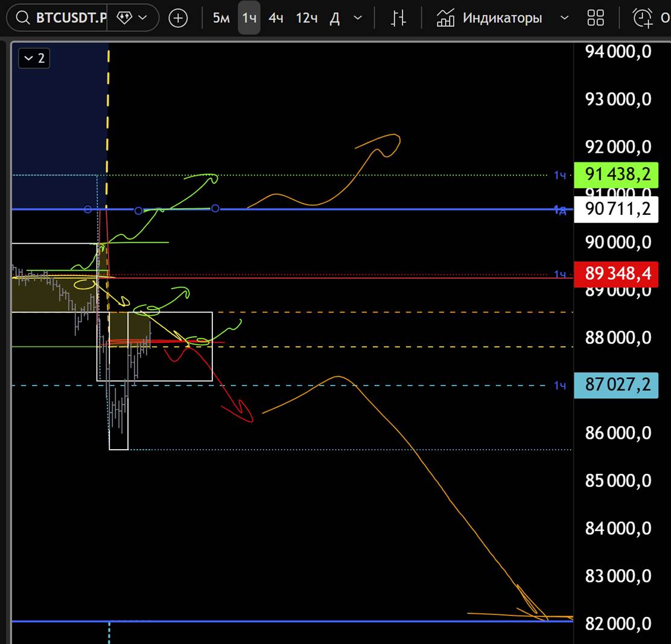Image resolution: width=671 pixels, height=644 pixels.
Task: Click the plus circle to add symbol
Action: click(178, 18)
